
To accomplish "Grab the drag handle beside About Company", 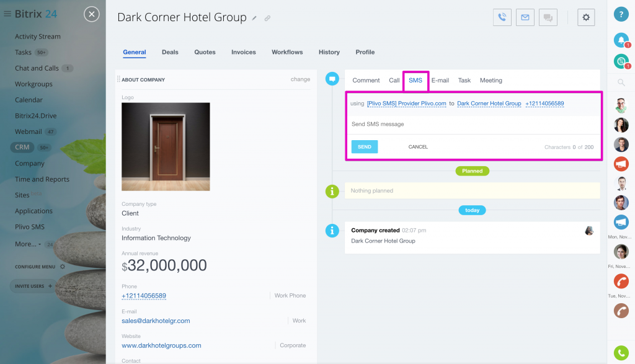I will coord(118,79).
